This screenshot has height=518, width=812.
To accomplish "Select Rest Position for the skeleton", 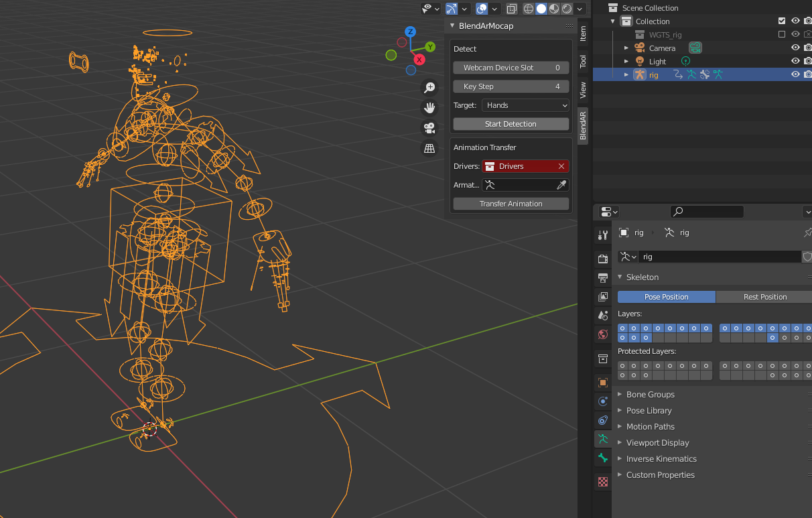I will (764, 297).
